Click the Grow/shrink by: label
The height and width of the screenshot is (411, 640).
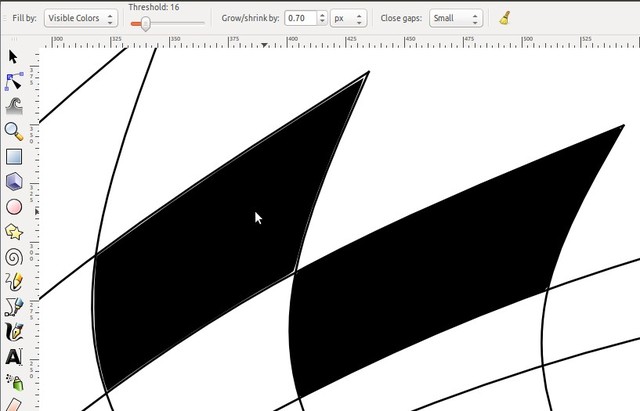click(250, 18)
